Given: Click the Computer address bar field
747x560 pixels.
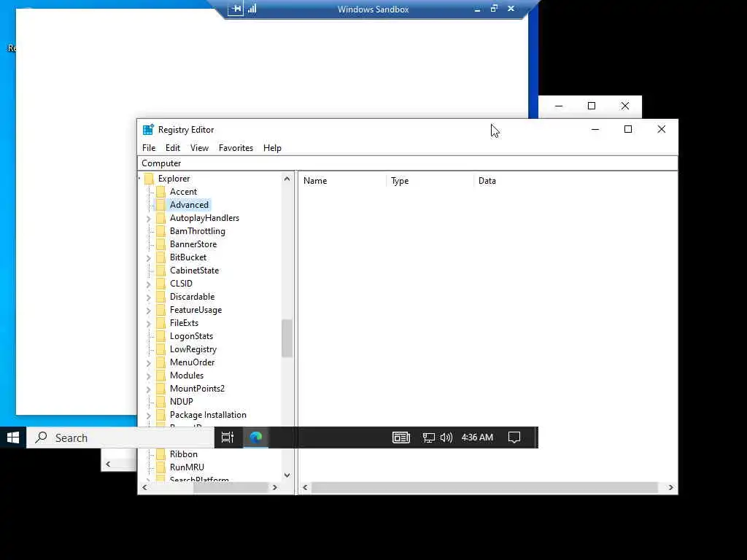Looking at the screenshot, I should (x=407, y=163).
